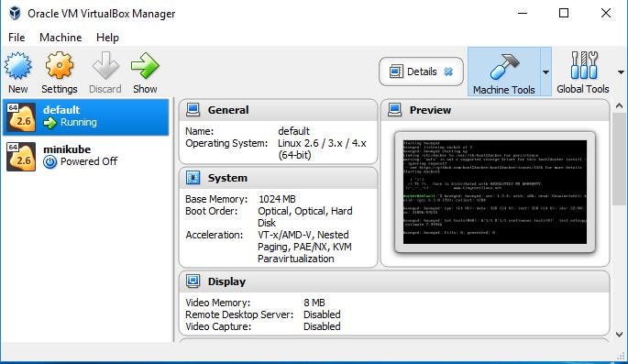Click the VirtualBox logo in title bar
Viewport: 628px width, 364px height.
point(15,13)
